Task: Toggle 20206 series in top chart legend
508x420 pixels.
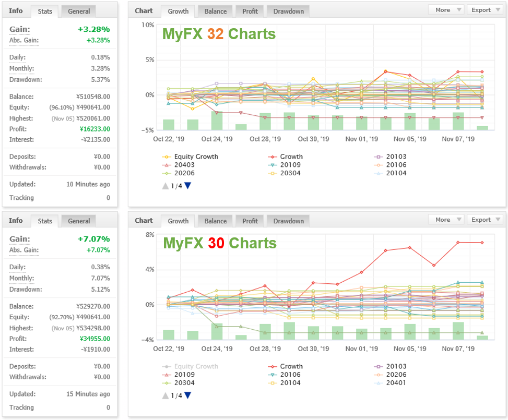Action: pos(179,173)
